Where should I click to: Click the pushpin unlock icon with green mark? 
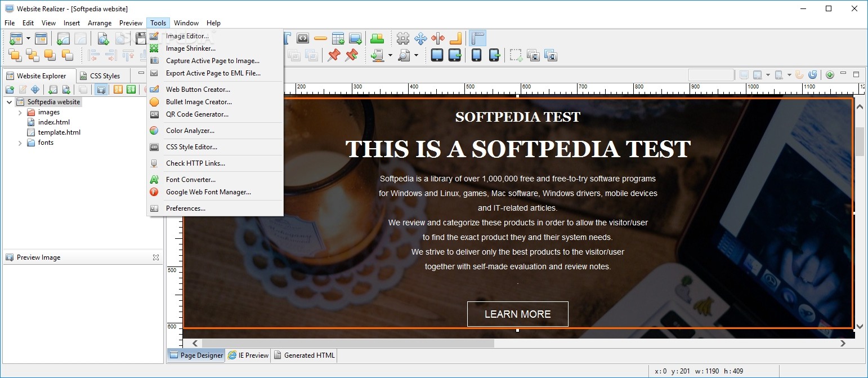pos(352,55)
